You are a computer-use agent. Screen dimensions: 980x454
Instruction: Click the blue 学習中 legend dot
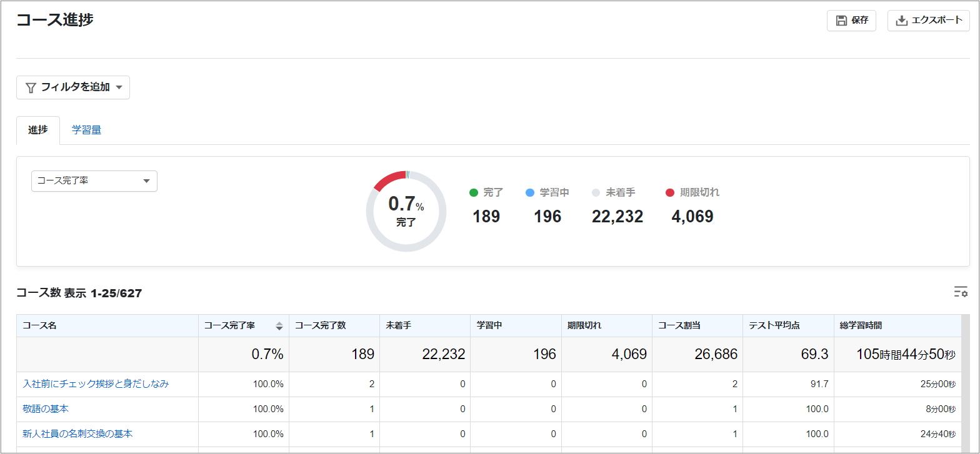tap(530, 192)
